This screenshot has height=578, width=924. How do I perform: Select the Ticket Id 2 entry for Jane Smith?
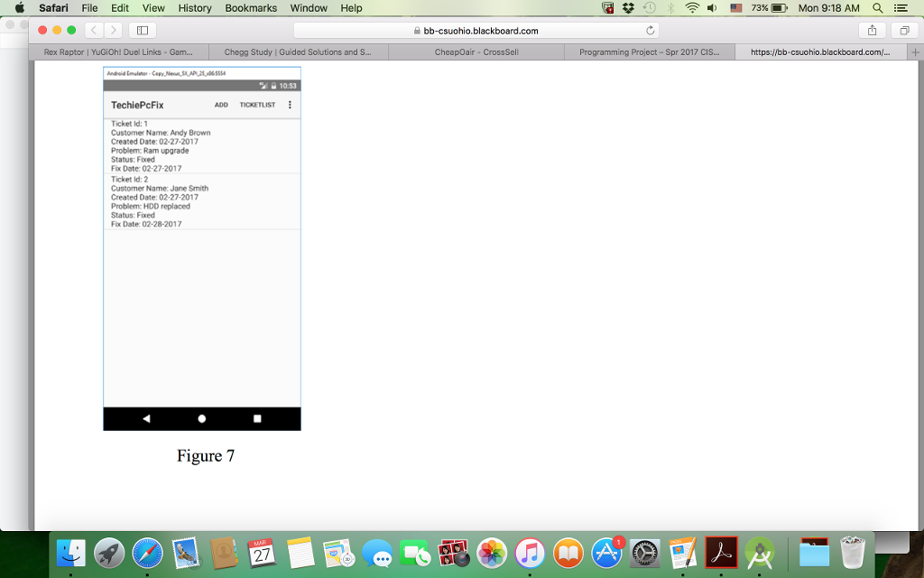point(203,200)
